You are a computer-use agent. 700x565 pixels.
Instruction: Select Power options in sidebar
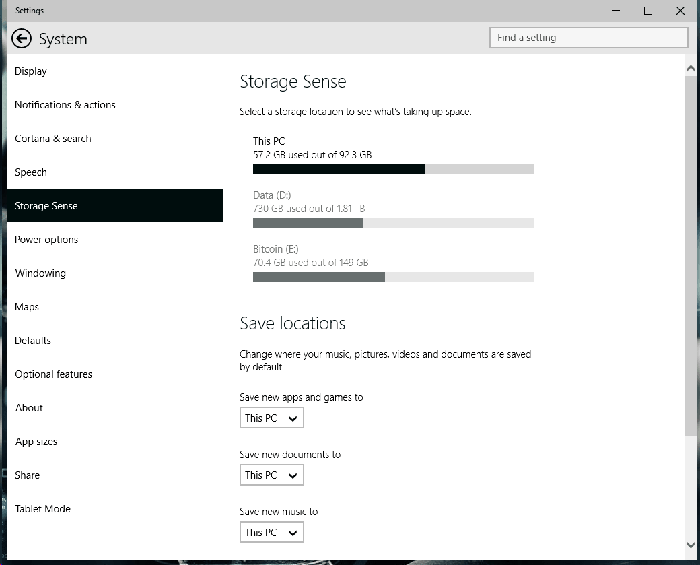(46, 240)
